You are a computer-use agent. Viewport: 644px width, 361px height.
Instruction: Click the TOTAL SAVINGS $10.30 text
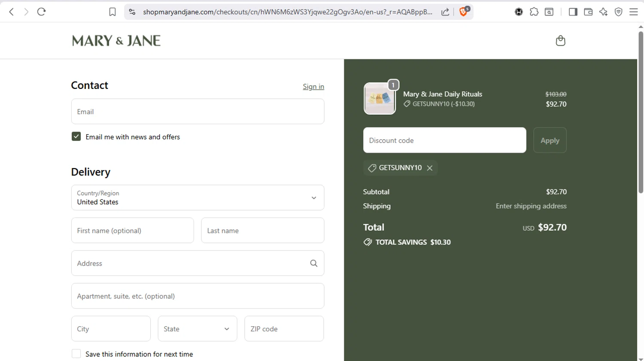pos(413,242)
